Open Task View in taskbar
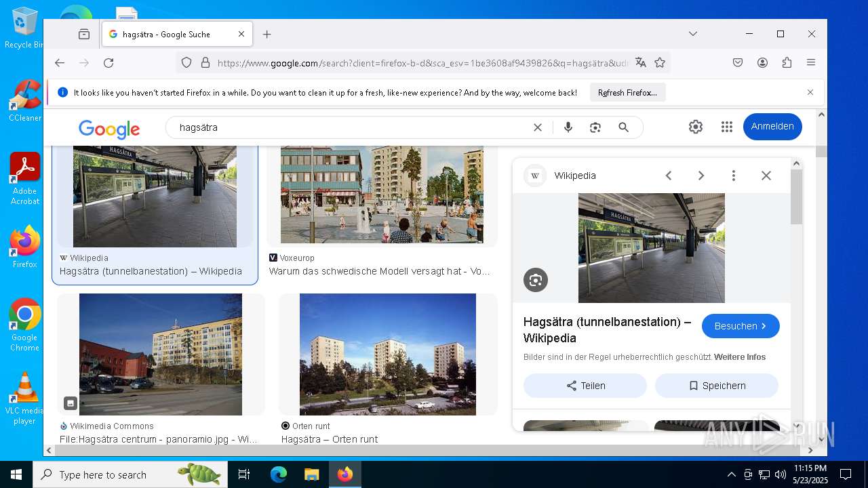The height and width of the screenshot is (488, 868). pos(244,474)
